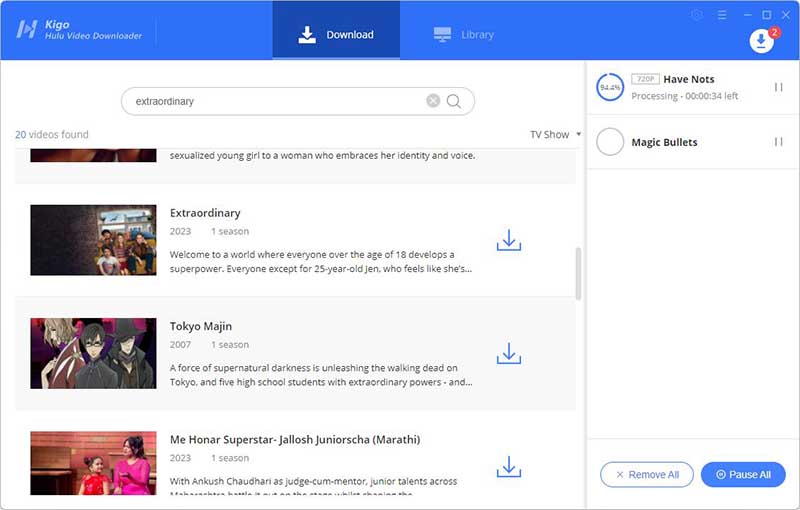
Task: Click the Extraordinary description text
Action: tap(321, 262)
